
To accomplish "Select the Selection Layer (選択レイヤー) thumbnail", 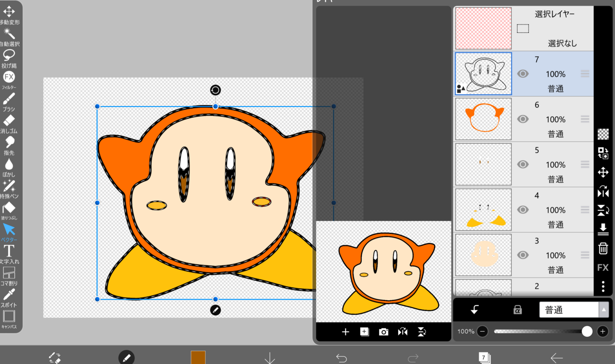I will tap(483, 28).
